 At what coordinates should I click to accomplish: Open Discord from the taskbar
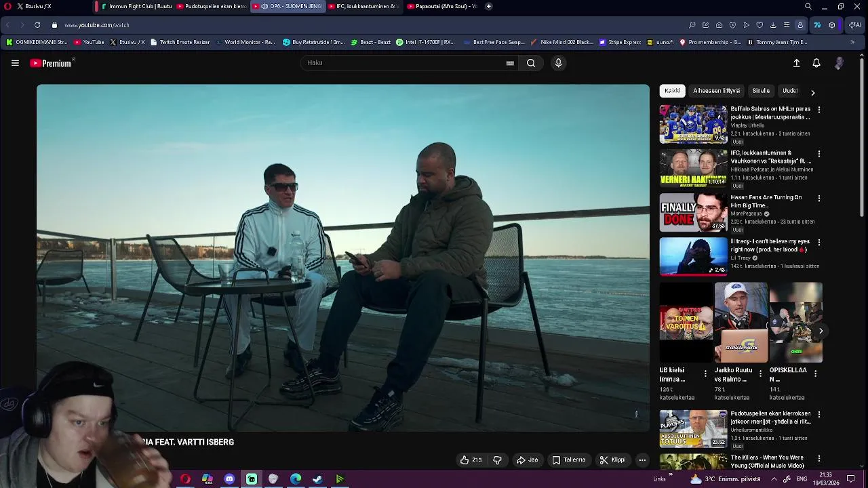[x=229, y=479]
